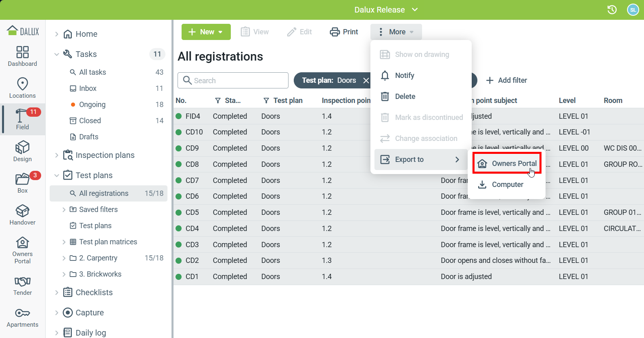Image resolution: width=644 pixels, height=338 pixels.
Task: Expand the 2. Carpentry folder
Action: coord(64,258)
